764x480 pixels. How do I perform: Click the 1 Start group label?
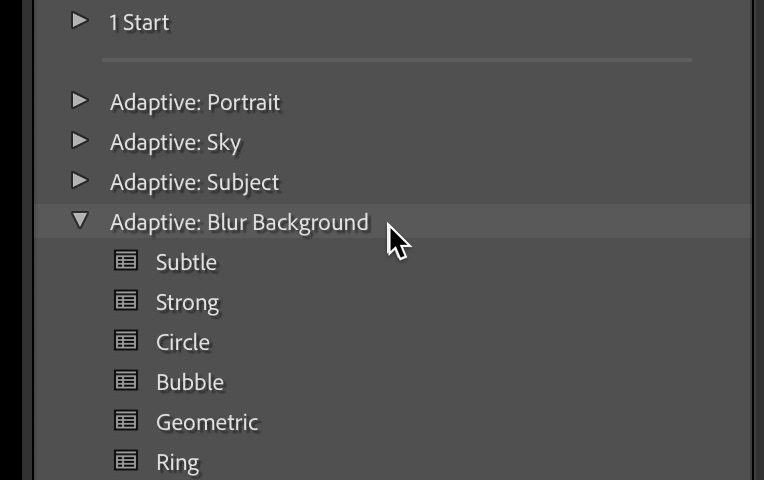click(139, 22)
